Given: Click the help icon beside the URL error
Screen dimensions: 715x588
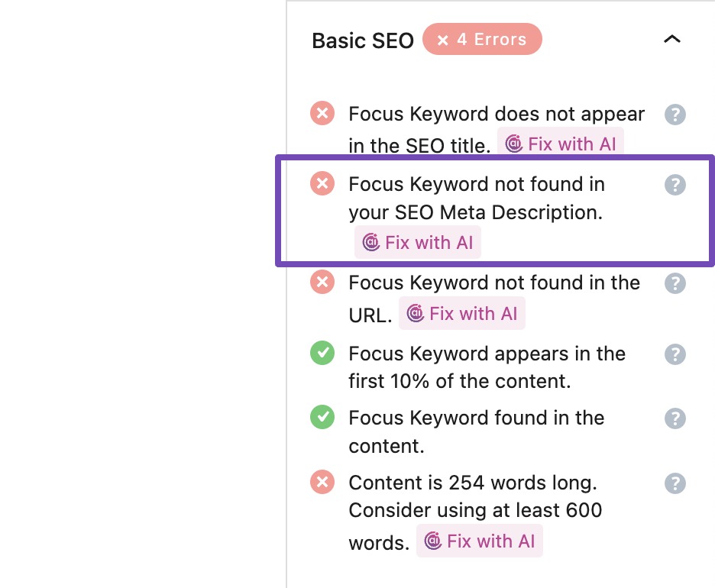Looking at the screenshot, I should 675,283.
